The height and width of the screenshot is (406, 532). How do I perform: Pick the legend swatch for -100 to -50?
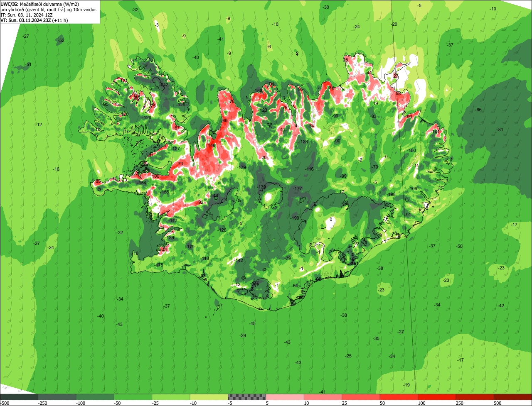[95, 397]
